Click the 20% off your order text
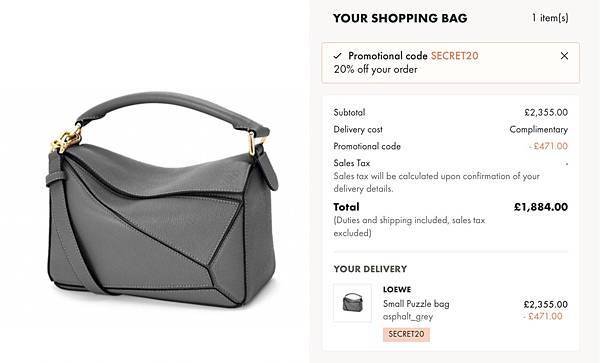This screenshot has width=600, height=363. point(375,70)
